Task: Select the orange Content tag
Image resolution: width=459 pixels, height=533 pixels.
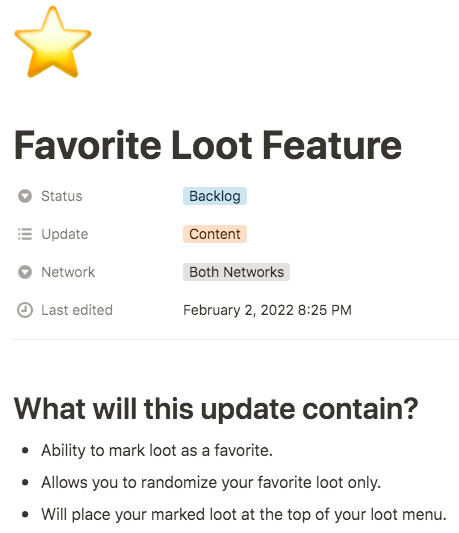Action: point(215,234)
